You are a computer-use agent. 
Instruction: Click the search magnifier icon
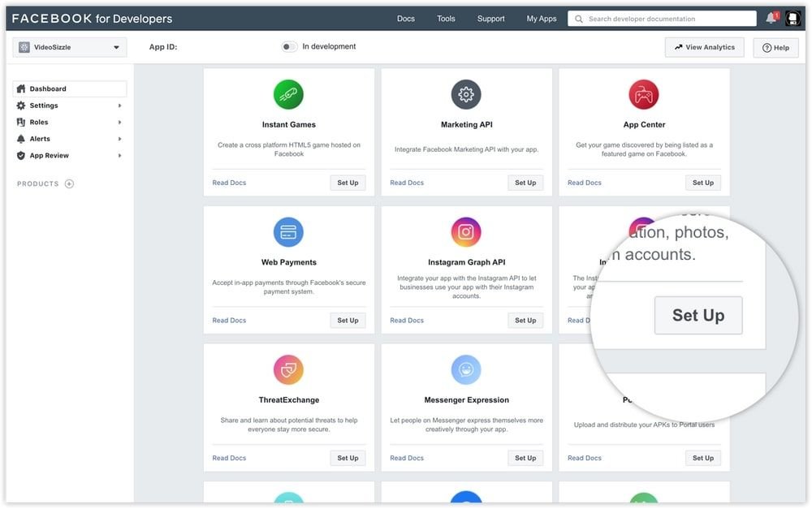[x=579, y=19]
